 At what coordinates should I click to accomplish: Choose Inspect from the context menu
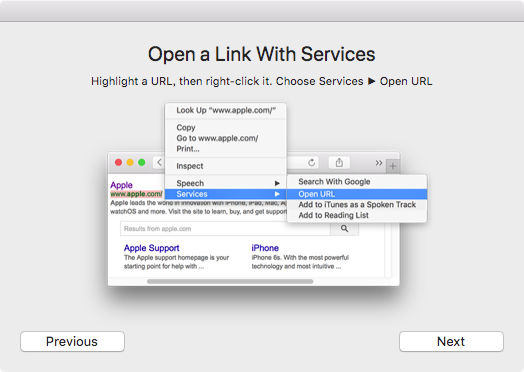(226, 166)
